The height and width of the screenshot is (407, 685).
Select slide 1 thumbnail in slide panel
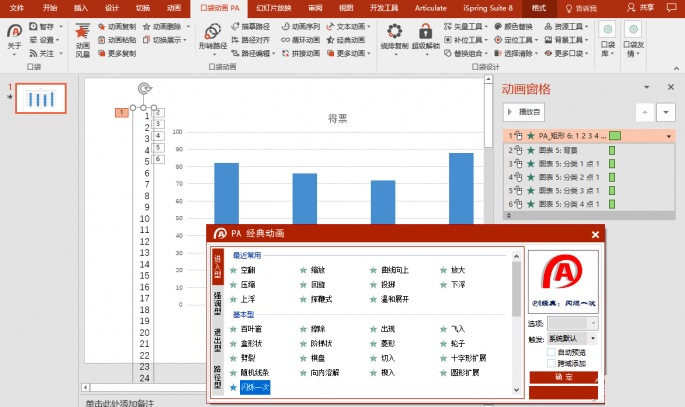coord(39,99)
